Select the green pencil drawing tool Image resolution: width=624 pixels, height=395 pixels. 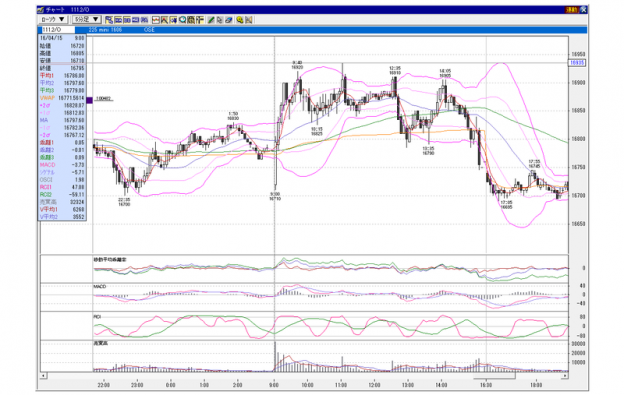point(211,19)
